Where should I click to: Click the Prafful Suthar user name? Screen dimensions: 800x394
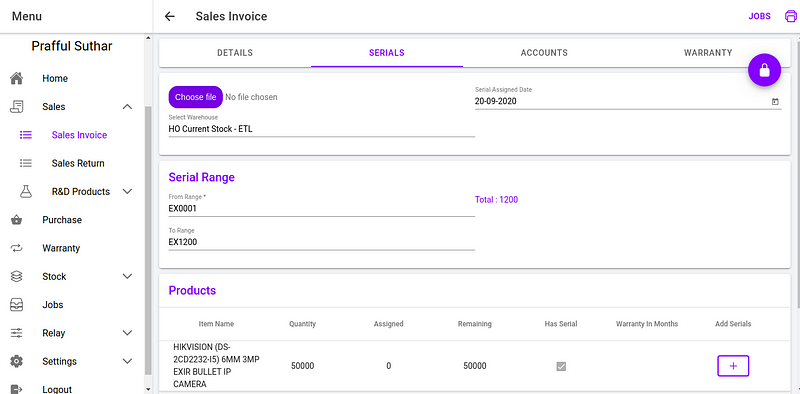[72, 46]
